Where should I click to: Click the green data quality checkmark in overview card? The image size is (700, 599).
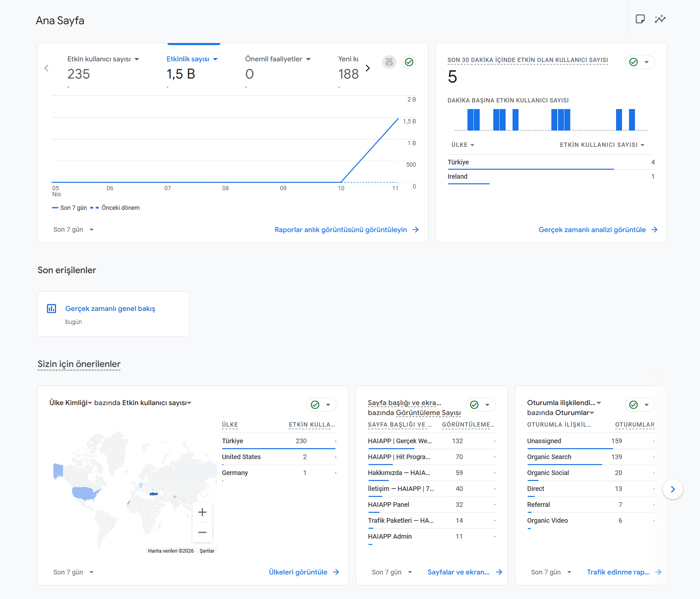coord(409,62)
